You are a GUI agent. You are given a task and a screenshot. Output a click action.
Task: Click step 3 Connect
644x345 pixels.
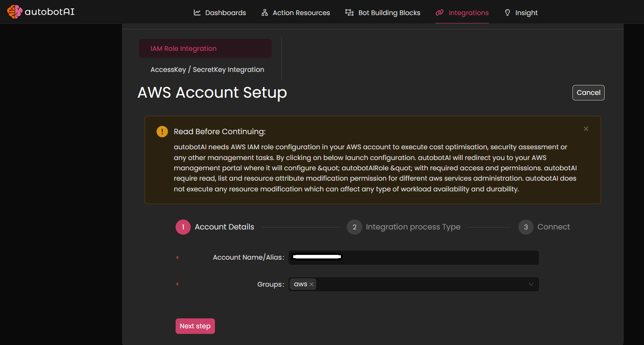click(x=544, y=227)
